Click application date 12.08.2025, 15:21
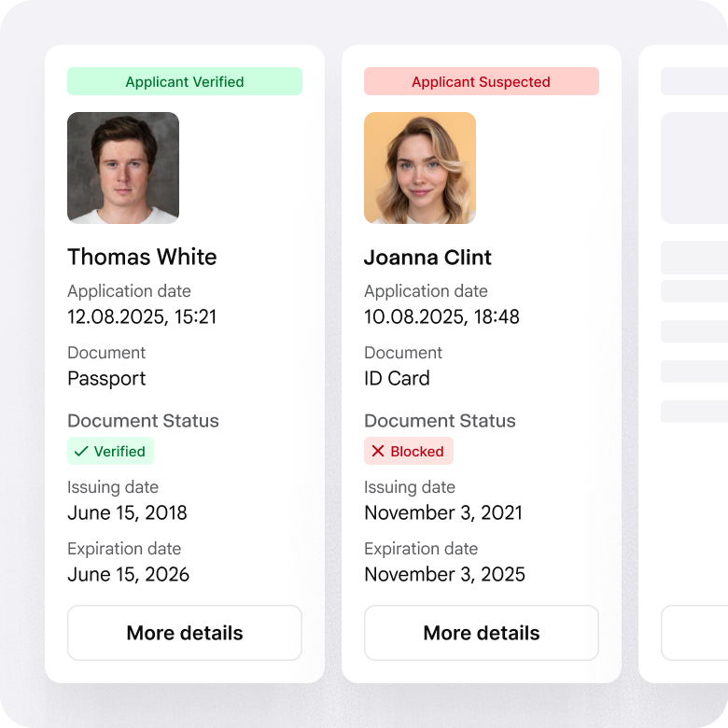The width and height of the screenshot is (728, 728). coord(142,316)
